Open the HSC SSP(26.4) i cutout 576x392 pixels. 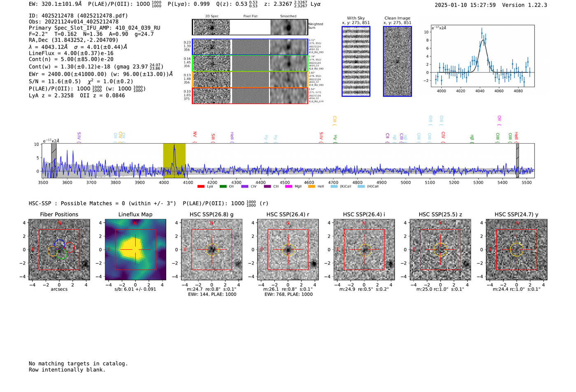364,250
